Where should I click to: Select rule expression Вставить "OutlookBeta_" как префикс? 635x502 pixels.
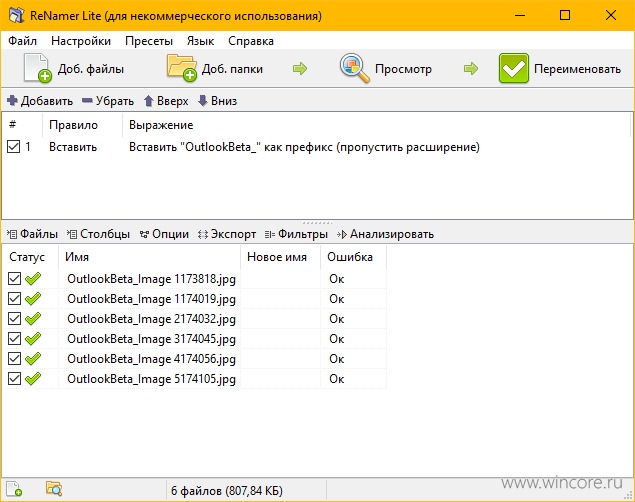pos(304,147)
